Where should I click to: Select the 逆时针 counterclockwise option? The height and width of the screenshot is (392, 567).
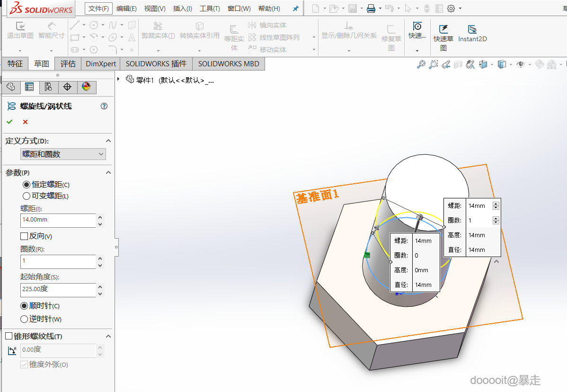point(25,319)
